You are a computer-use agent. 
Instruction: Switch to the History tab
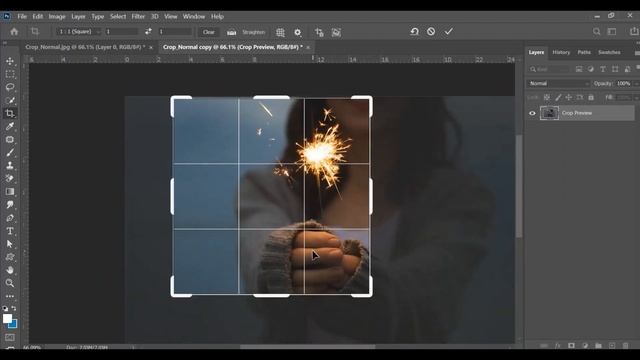point(561,52)
